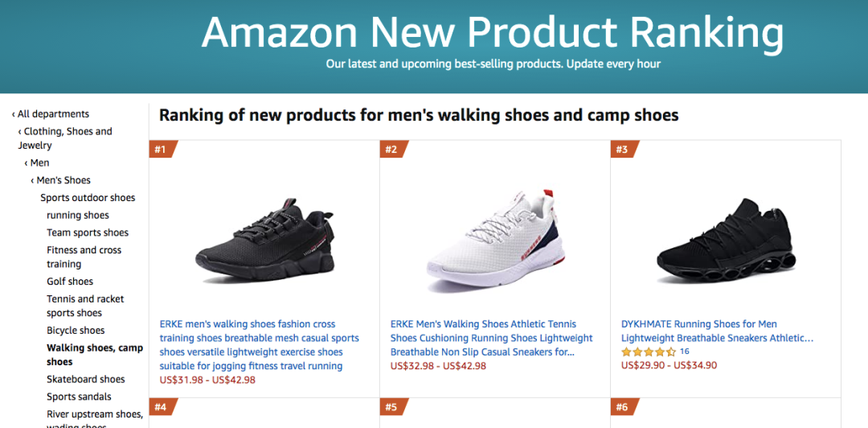Select Golf shoes category
Image resolution: width=868 pixels, height=428 pixels.
click(x=70, y=282)
